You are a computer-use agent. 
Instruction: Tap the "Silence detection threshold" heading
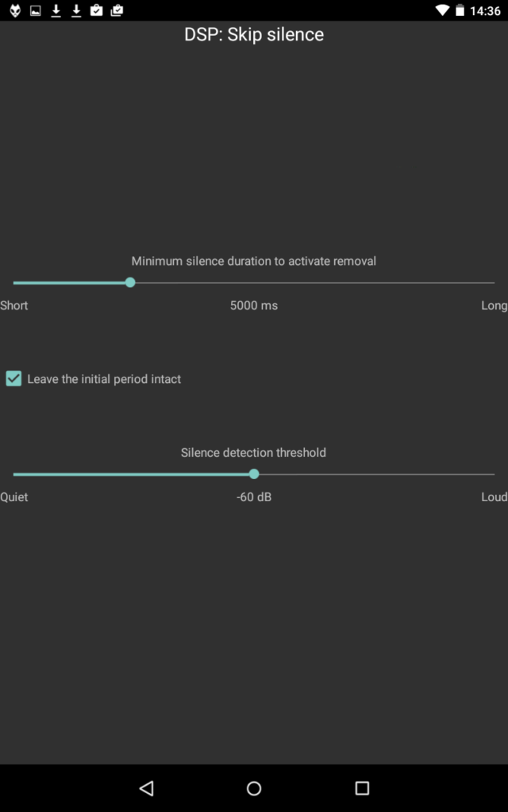(253, 453)
